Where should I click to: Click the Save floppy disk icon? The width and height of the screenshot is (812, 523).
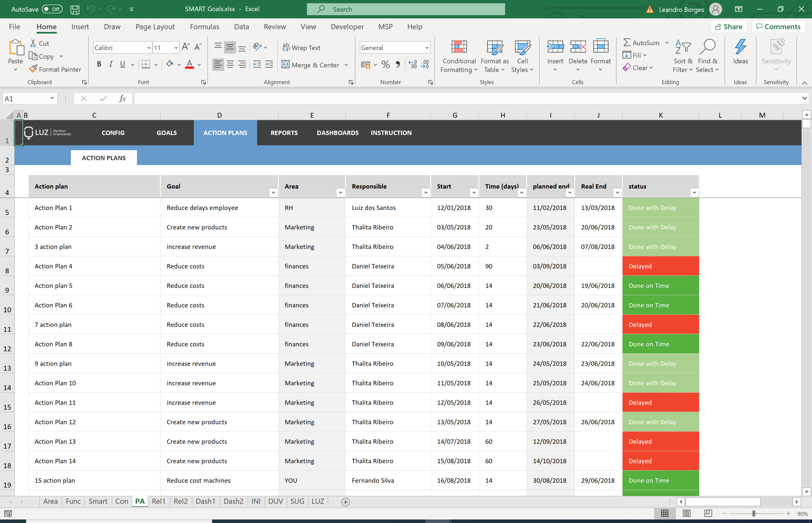click(x=75, y=9)
